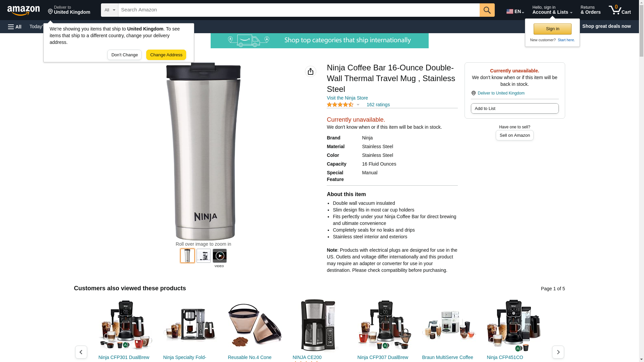Select the second product image thumbnail

tap(204, 256)
